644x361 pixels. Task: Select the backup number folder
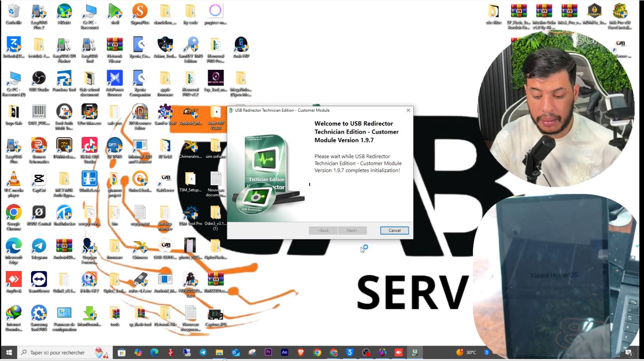[x=165, y=218]
